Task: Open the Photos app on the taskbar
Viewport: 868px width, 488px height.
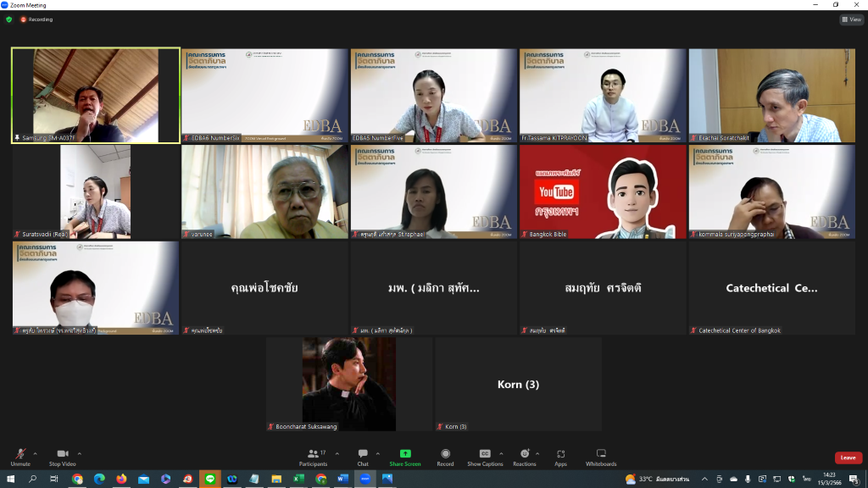Action: 387,479
